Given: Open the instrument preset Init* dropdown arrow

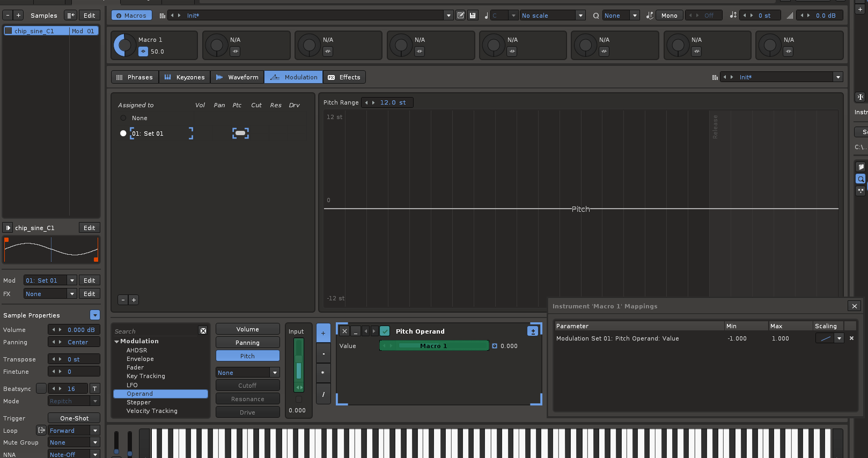Looking at the screenshot, I should [448, 16].
